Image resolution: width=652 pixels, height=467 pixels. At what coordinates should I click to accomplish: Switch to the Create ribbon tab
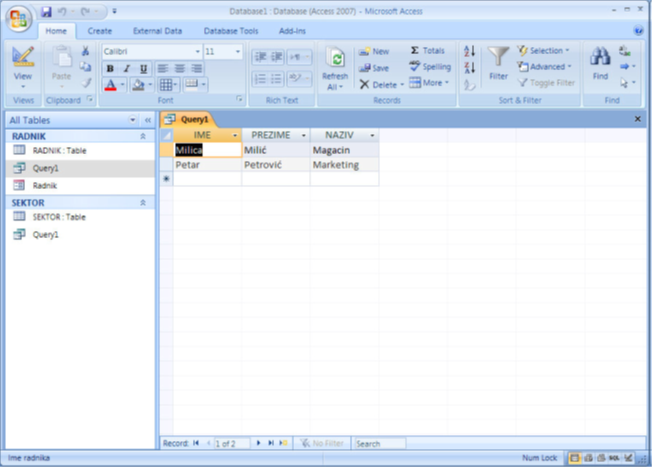pos(100,31)
